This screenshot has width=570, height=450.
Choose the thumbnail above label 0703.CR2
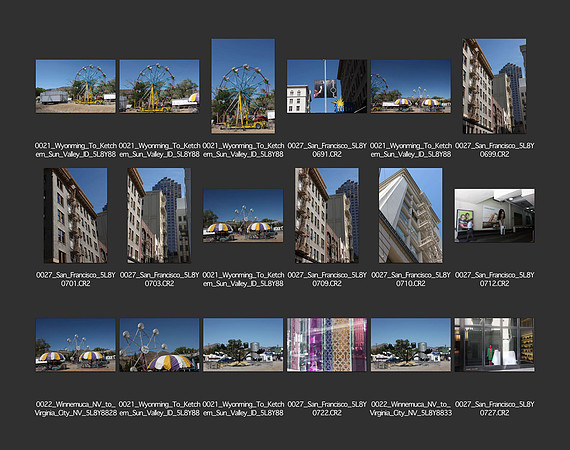[x=159, y=216]
